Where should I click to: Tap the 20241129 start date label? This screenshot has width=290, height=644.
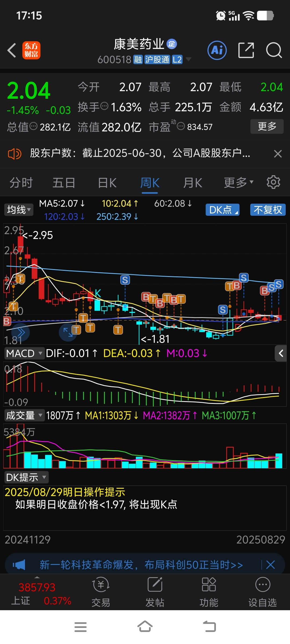[28, 540]
